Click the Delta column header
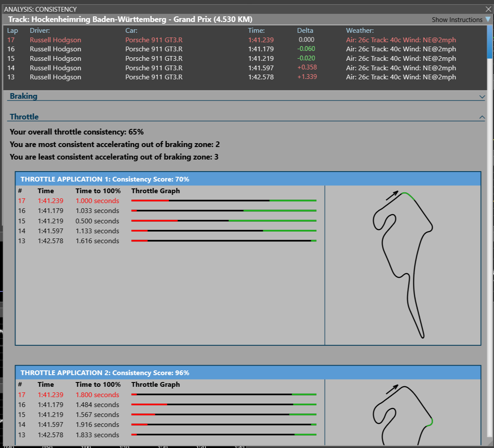The image size is (494, 448). [305, 31]
